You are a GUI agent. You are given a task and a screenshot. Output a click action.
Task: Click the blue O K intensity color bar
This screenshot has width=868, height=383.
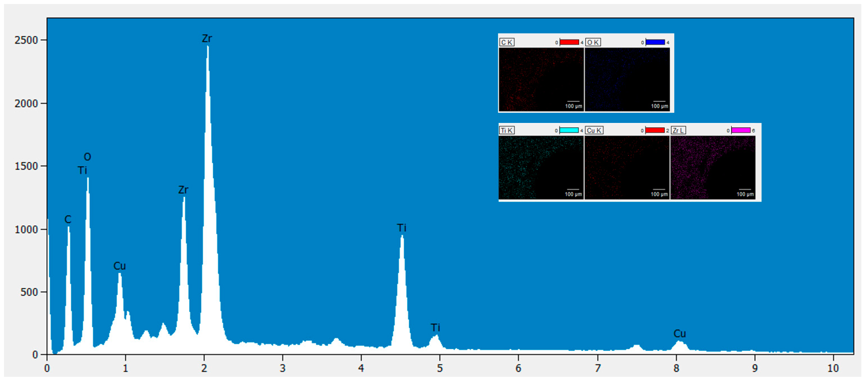(x=655, y=42)
